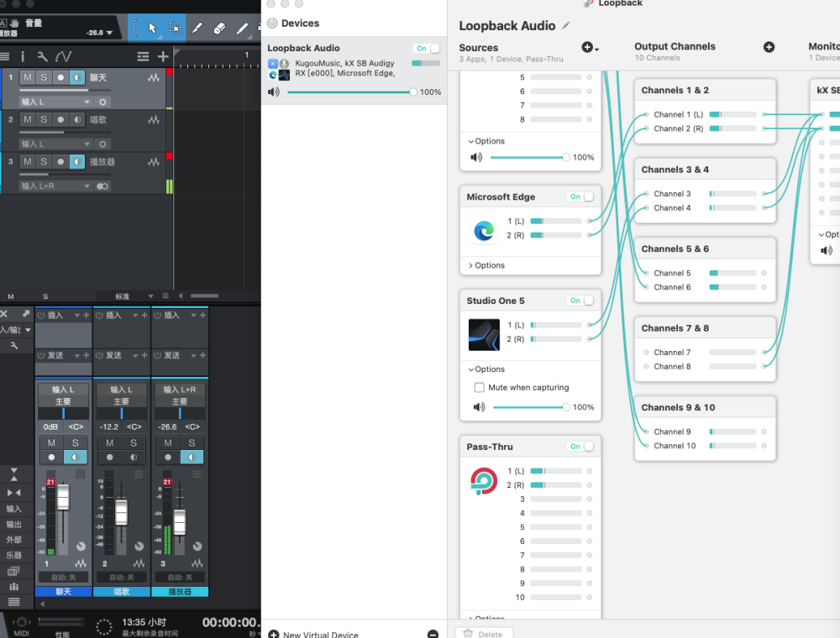Select the 外部 tab in mixer sidebar
Screen dimensions: 840x638
click(x=14, y=540)
